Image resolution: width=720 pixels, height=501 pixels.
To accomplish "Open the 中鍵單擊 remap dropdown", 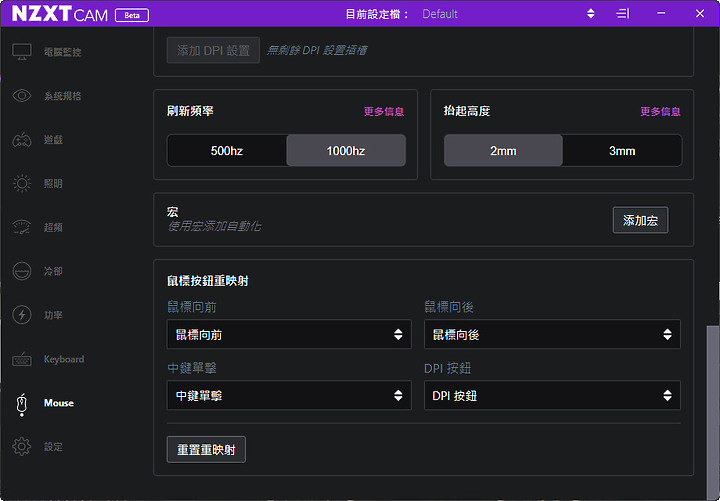I will (x=289, y=395).
